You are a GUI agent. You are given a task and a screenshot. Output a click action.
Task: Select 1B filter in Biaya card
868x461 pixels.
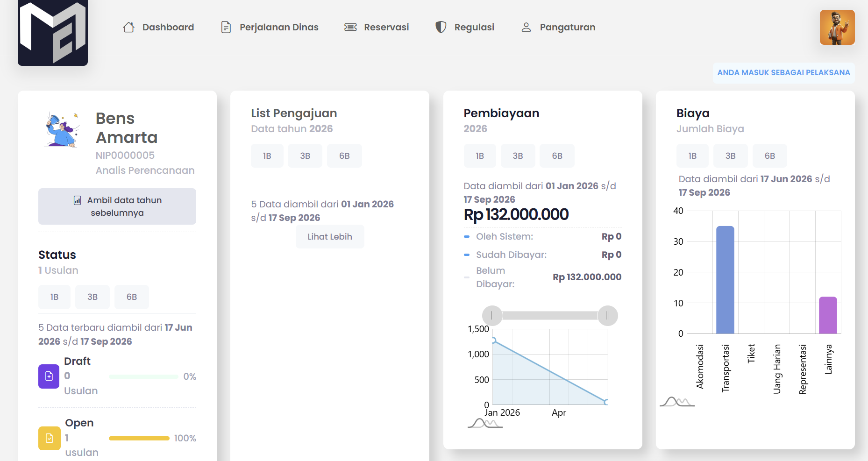coord(692,156)
